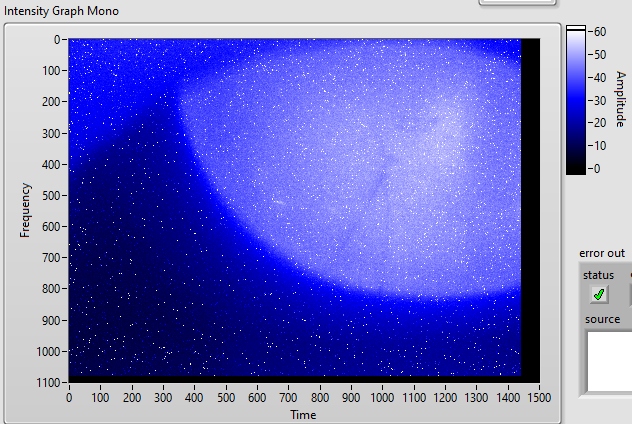Viewport: 632px width, 424px height.
Task: Click the 1100 tick on Frequency axis
Action: (x=48, y=382)
